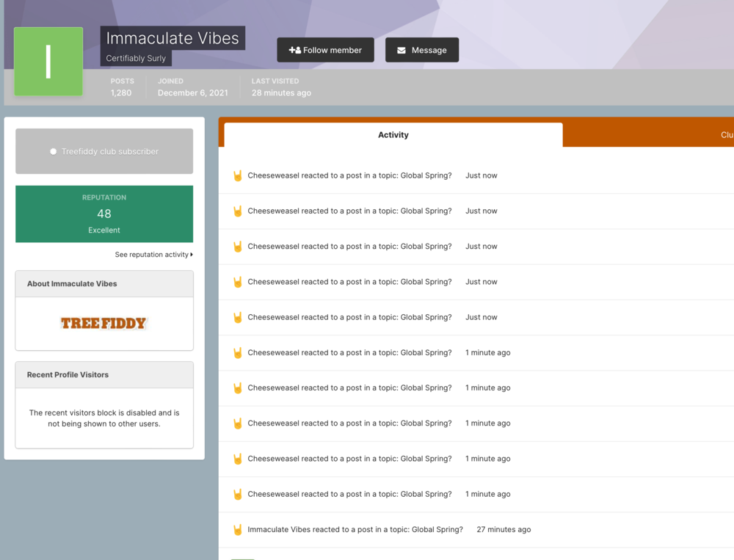Send a message via the Message button
The height and width of the screenshot is (560, 734).
click(422, 50)
